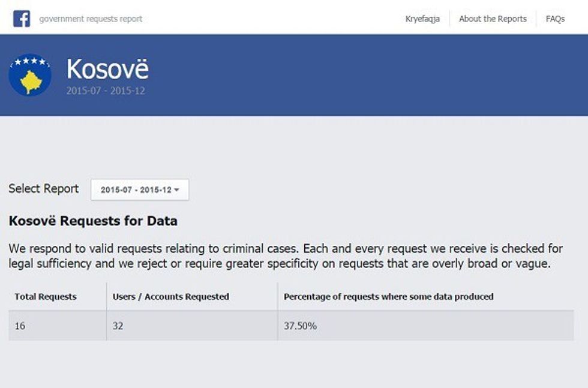The width and height of the screenshot is (588, 388).
Task: Click the report selector's dropdown caret
Action: (x=177, y=190)
